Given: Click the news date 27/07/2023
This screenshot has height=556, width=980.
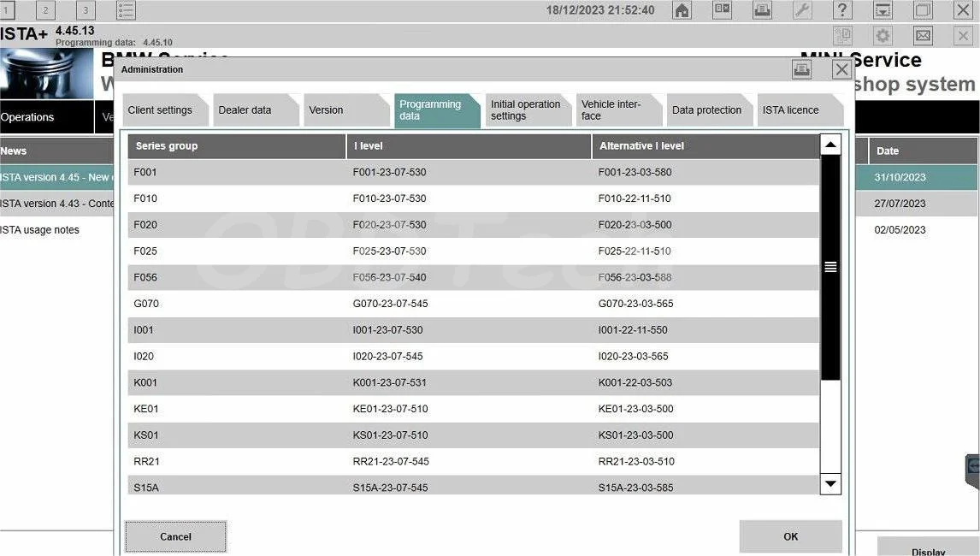Looking at the screenshot, I should pyautogui.click(x=900, y=204).
